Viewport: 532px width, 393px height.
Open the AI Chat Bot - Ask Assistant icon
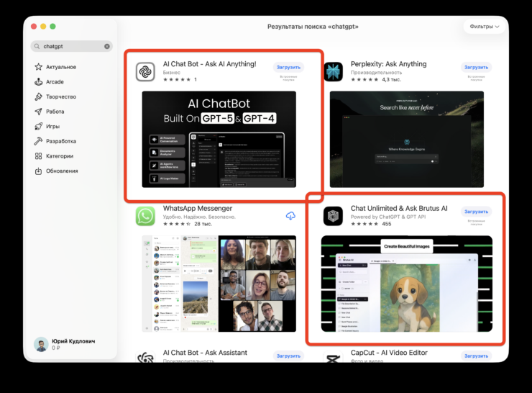point(145,359)
